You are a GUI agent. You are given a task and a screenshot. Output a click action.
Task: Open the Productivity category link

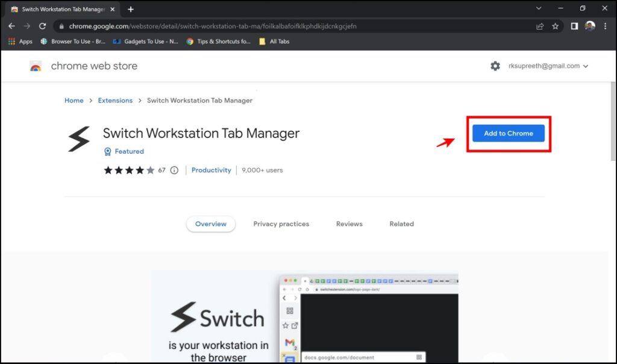coord(211,170)
